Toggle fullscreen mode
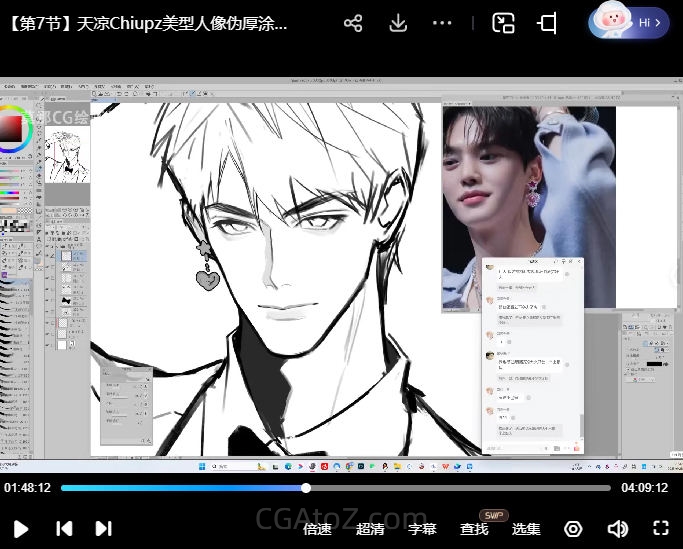The width and height of the screenshot is (683, 549). 661,529
